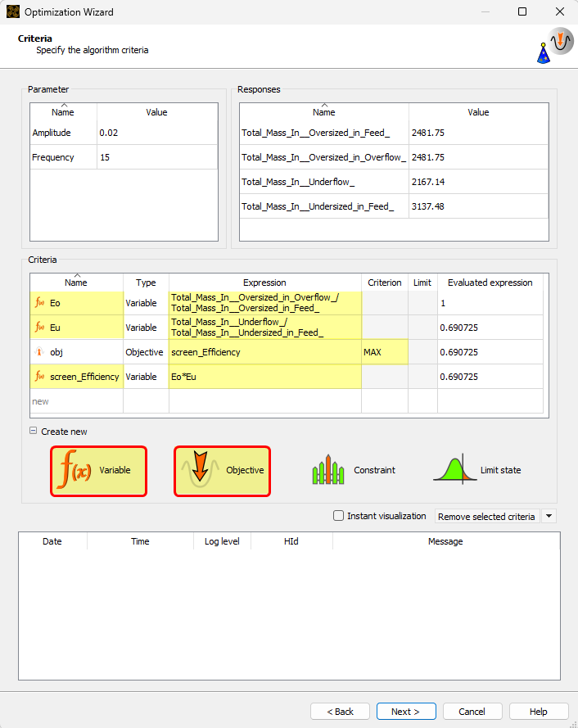Screen dimensions: 578x728
Task: Click the Optimization Wizard title bar app icon
Action: tap(13, 11)
